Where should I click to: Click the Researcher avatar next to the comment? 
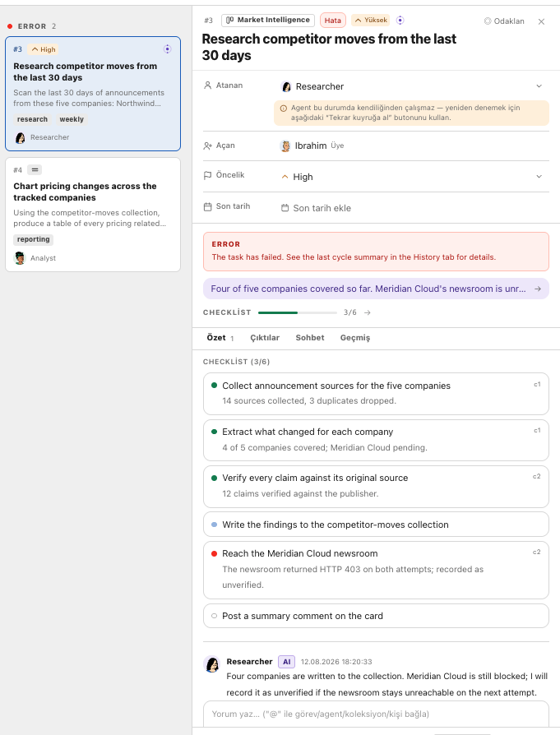(212, 664)
